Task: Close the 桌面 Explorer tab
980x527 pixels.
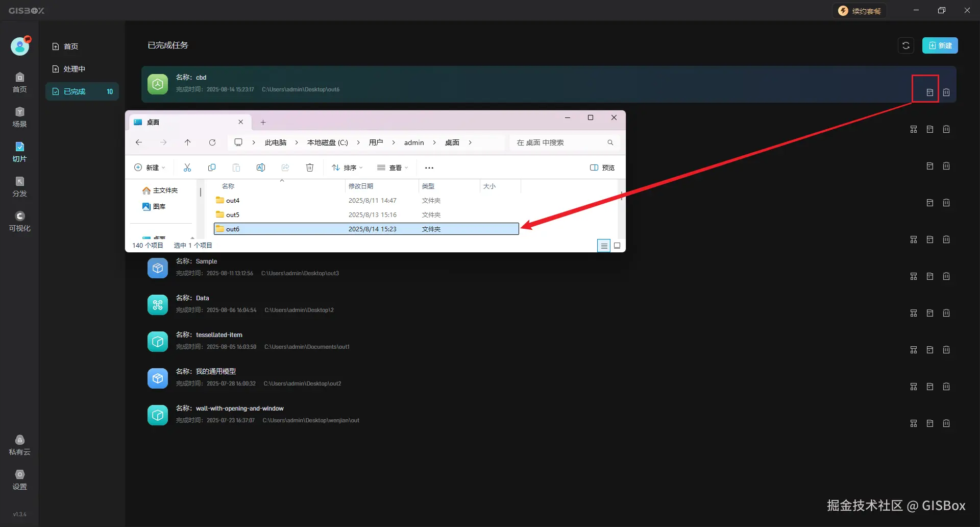Action: tap(240, 122)
